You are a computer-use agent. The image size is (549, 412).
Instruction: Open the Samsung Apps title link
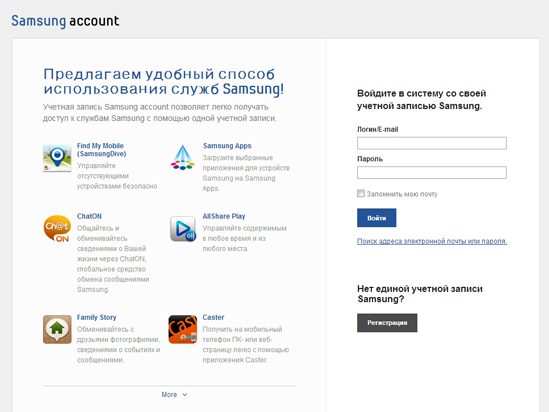[227, 146]
